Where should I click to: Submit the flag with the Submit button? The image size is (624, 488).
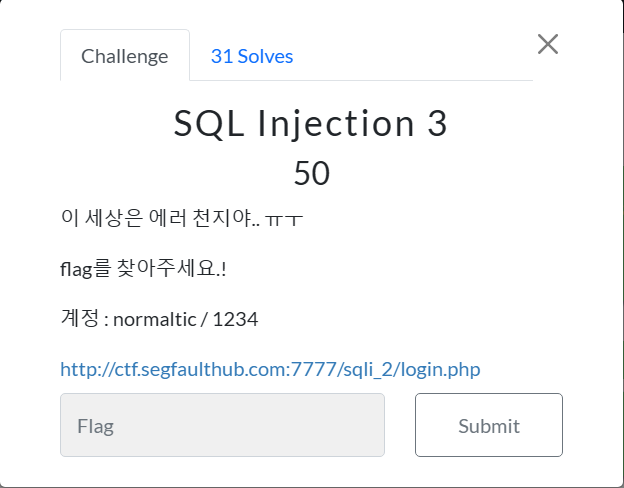tap(489, 425)
